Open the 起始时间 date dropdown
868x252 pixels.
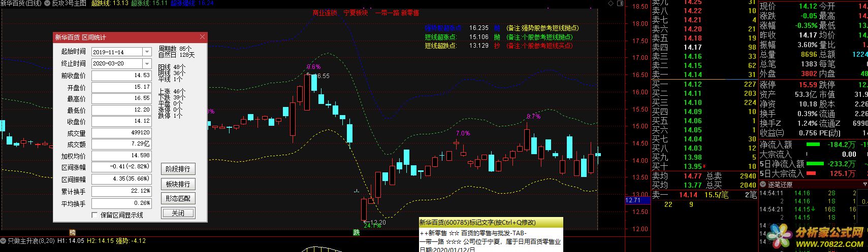[x=147, y=52]
